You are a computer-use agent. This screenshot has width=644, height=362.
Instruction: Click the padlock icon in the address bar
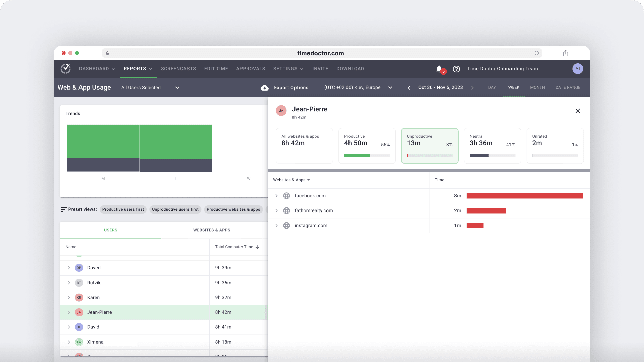click(107, 53)
